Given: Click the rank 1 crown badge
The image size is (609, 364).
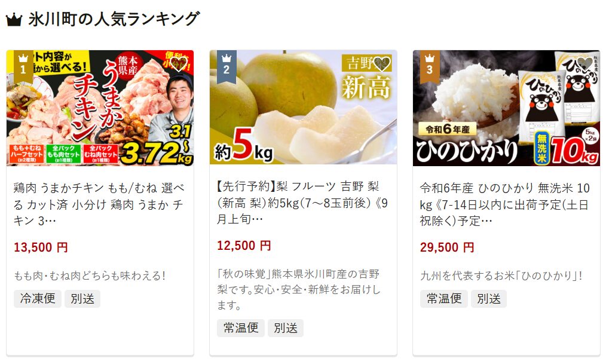Looking at the screenshot, I should coord(23,65).
